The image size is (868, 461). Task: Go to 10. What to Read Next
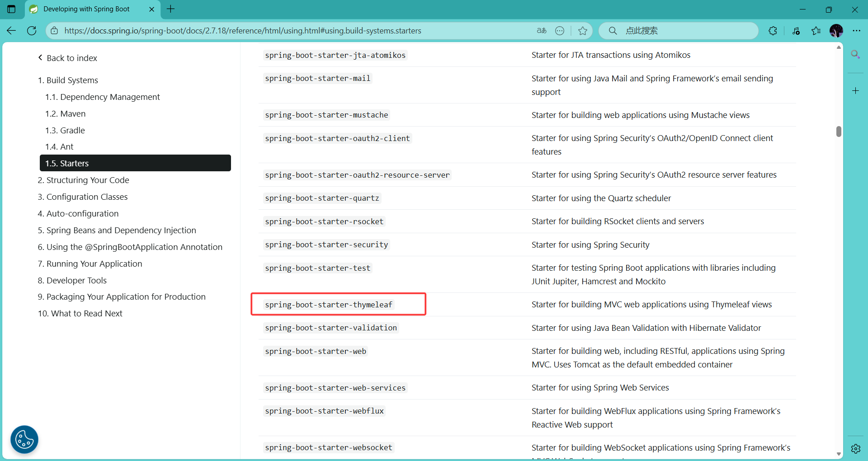click(80, 313)
